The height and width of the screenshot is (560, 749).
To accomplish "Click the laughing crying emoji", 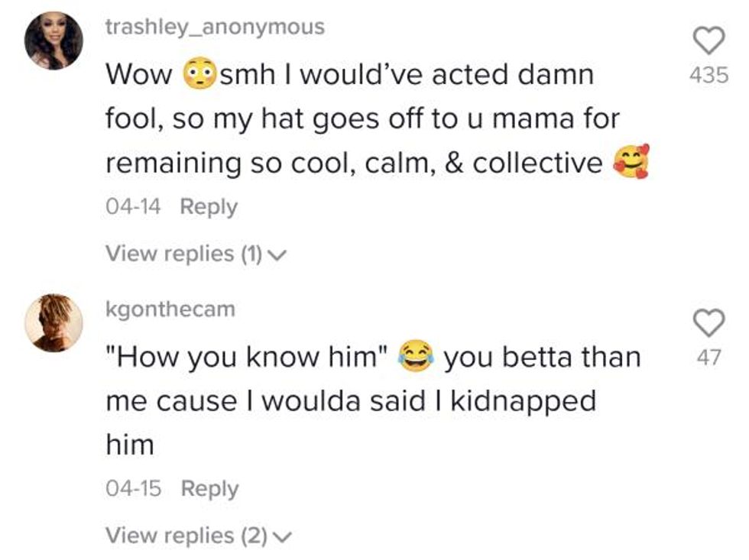I will point(416,357).
